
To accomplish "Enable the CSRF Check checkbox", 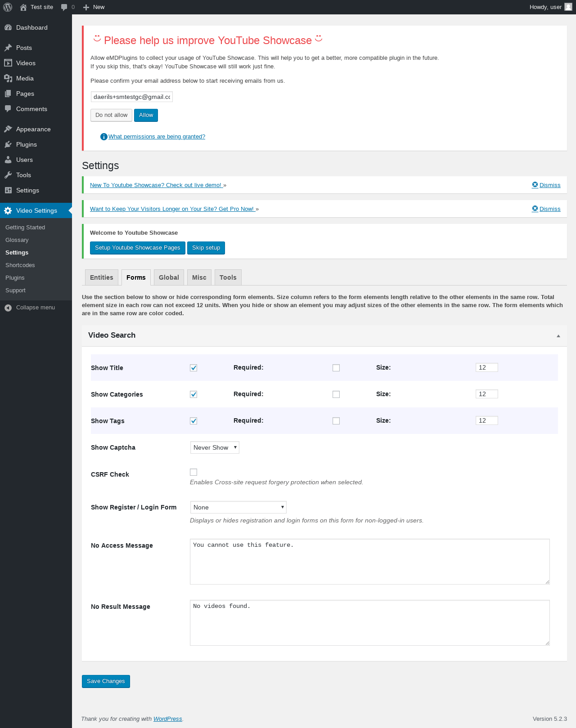I will (x=193, y=472).
